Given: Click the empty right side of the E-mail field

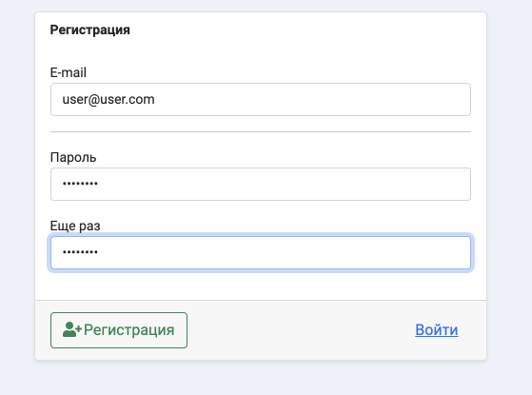Looking at the screenshot, I should (312, 99).
